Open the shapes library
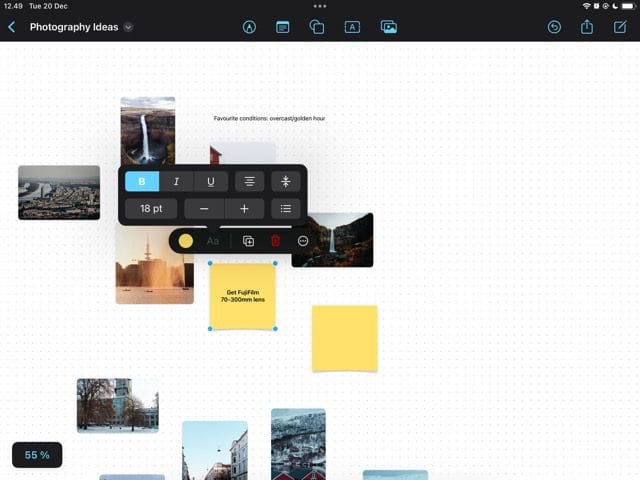 pyautogui.click(x=317, y=27)
